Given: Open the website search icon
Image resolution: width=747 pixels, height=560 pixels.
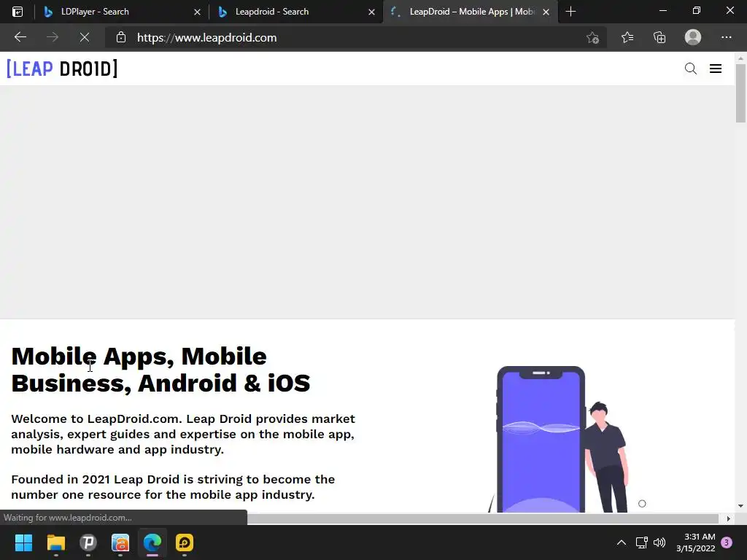Looking at the screenshot, I should [x=690, y=69].
